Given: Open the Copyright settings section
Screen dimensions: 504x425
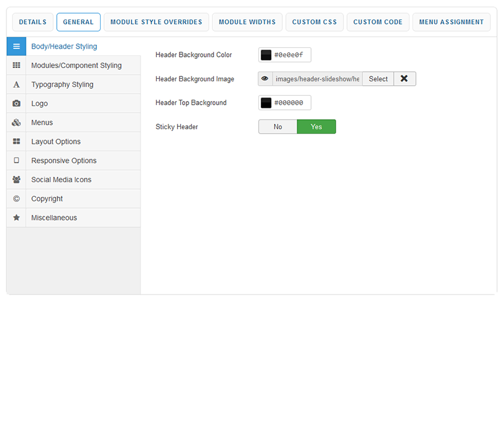Looking at the screenshot, I should pyautogui.click(x=47, y=199).
